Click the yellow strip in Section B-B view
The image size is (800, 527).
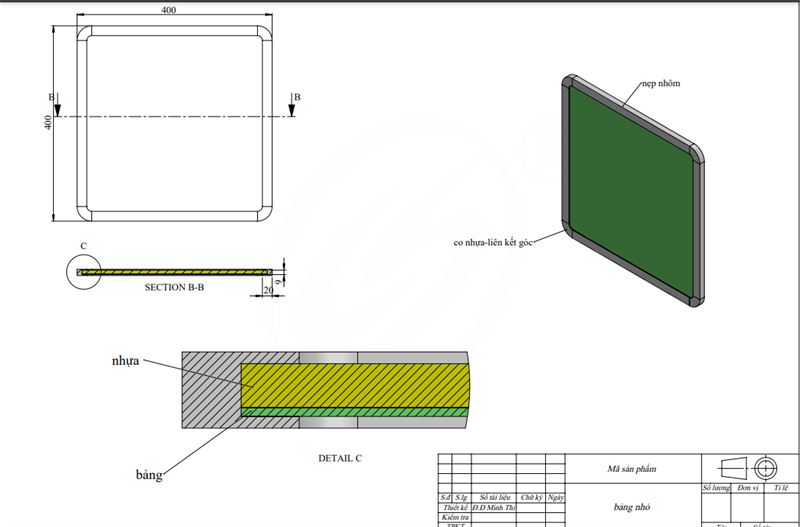175,272
